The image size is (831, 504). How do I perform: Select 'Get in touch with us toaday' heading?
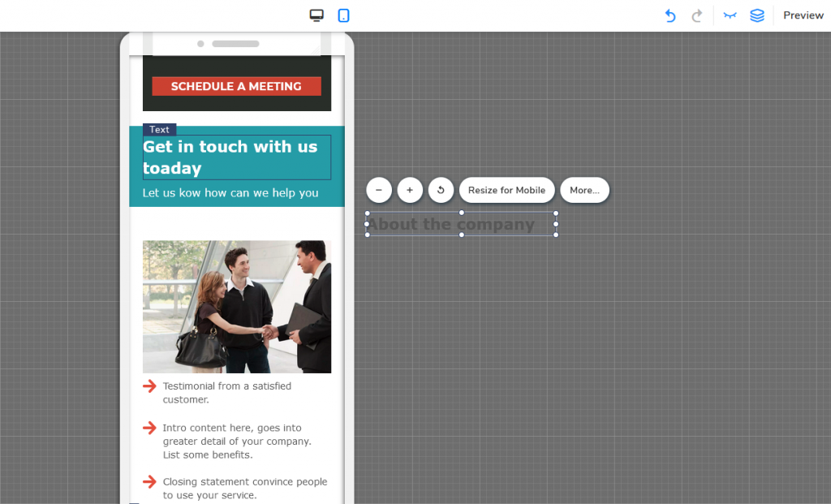(237, 157)
